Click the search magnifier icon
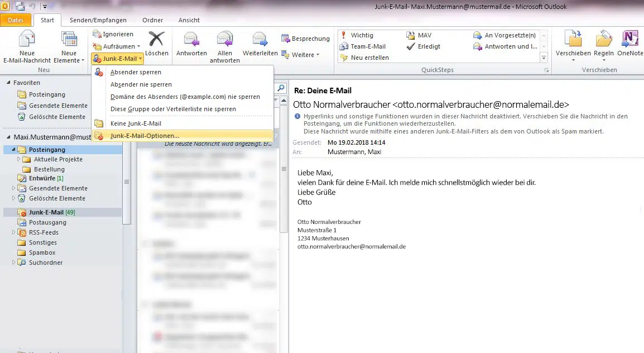644x353 pixels. (x=281, y=88)
